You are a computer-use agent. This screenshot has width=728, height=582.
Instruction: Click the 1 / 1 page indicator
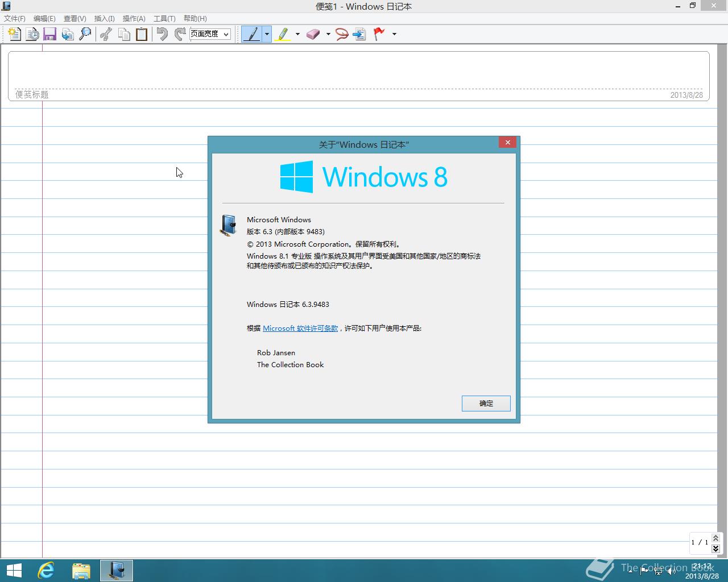point(700,542)
